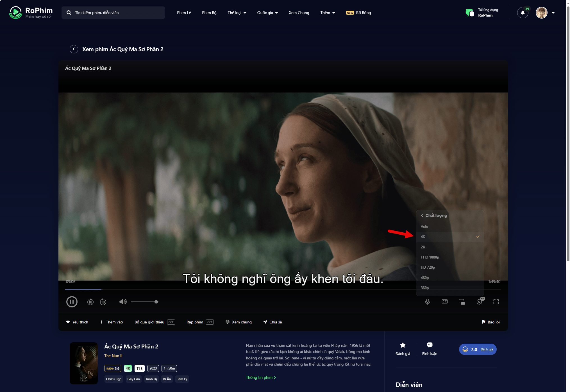Select 2K quality option

450,247
